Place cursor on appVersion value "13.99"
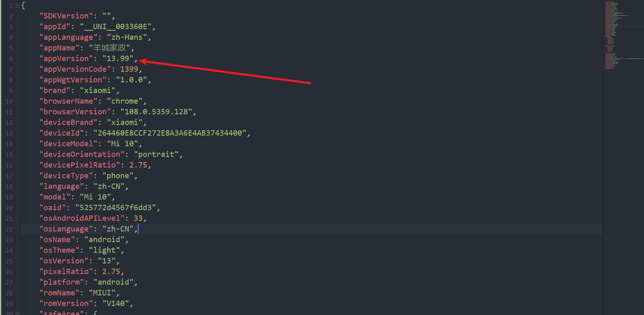644x315 pixels. 118,59
